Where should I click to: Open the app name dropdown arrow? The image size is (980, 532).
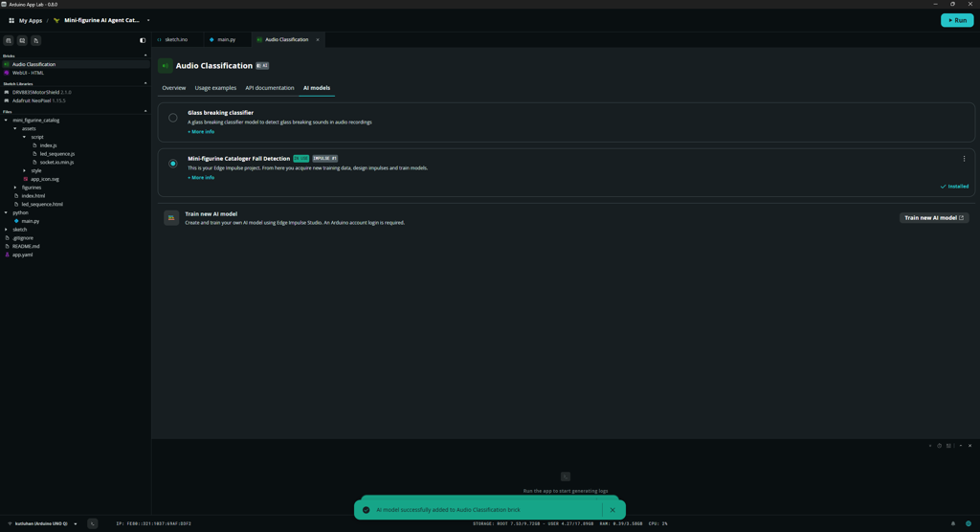pos(148,20)
